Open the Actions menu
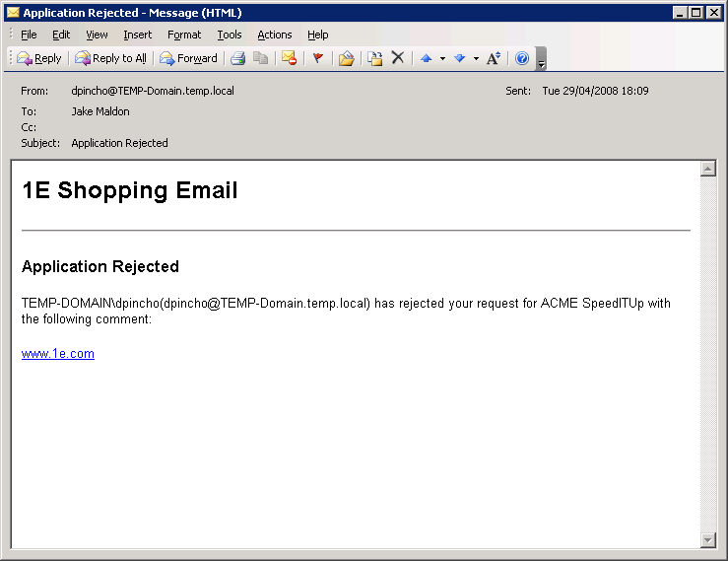This screenshot has width=728, height=561. (x=275, y=35)
